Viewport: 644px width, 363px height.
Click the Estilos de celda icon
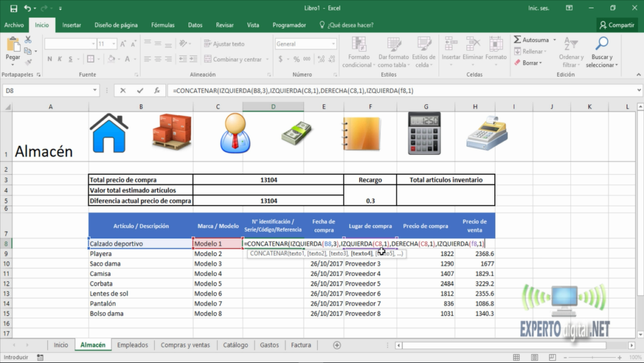(424, 43)
